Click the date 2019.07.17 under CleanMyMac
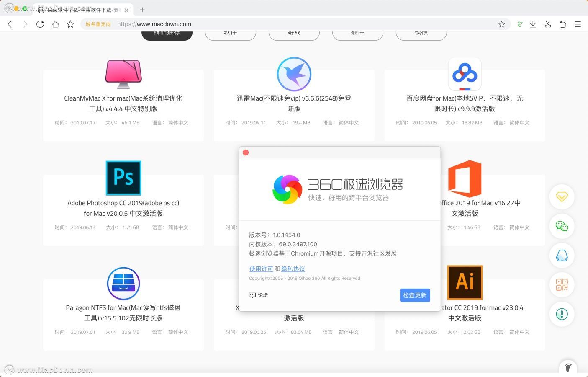Screen dimensions: 588x377 click(x=83, y=123)
